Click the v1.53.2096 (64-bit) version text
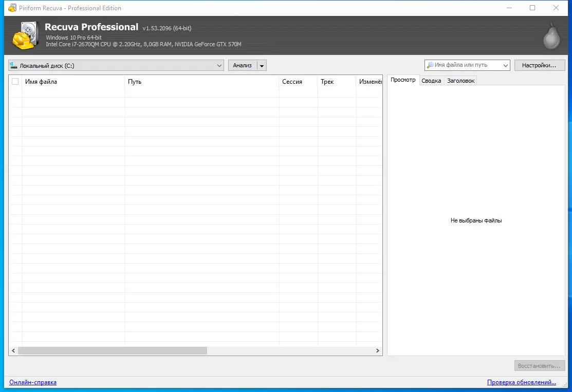Screen dimensions: 572x392 coord(167,28)
